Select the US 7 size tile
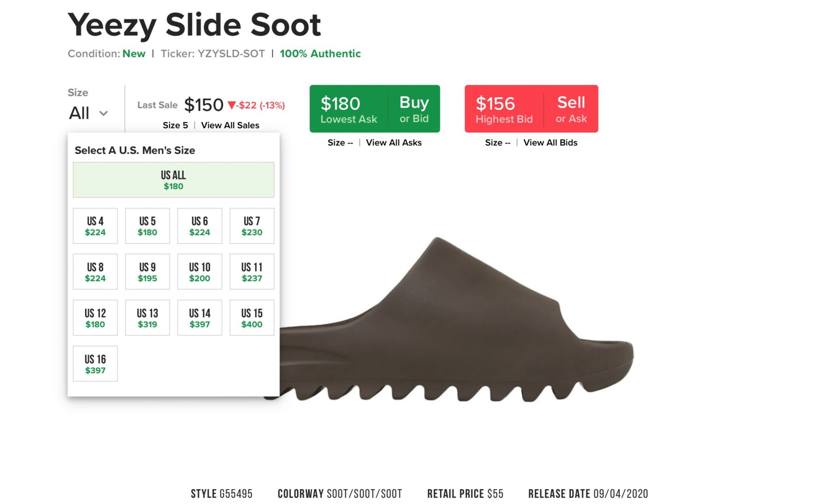 252,226
